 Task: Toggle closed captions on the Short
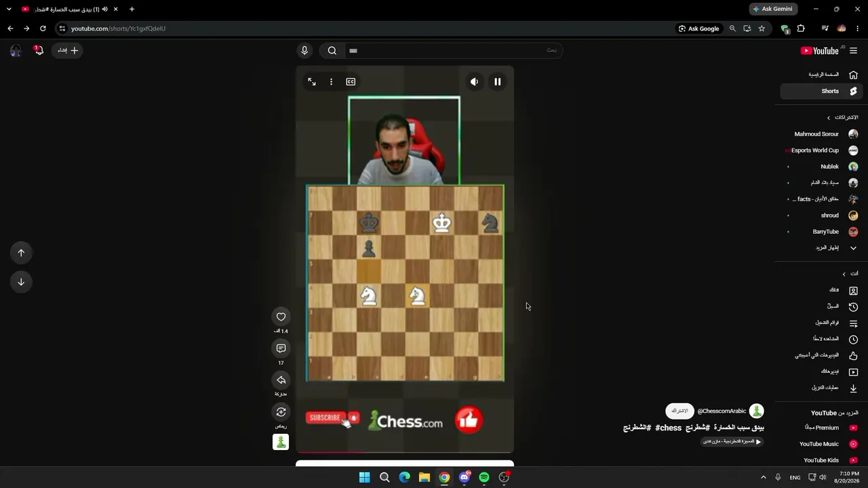[351, 82]
